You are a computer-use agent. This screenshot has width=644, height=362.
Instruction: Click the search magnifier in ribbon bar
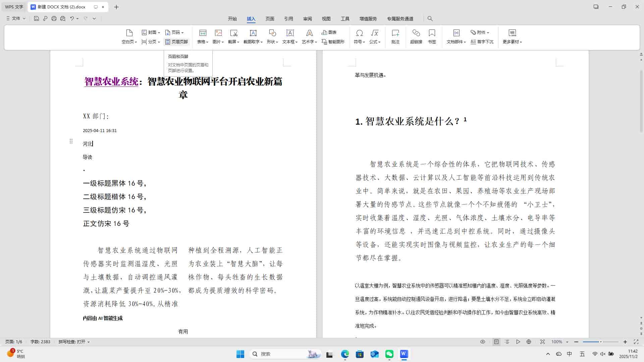pyautogui.click(x=430, y=18)
